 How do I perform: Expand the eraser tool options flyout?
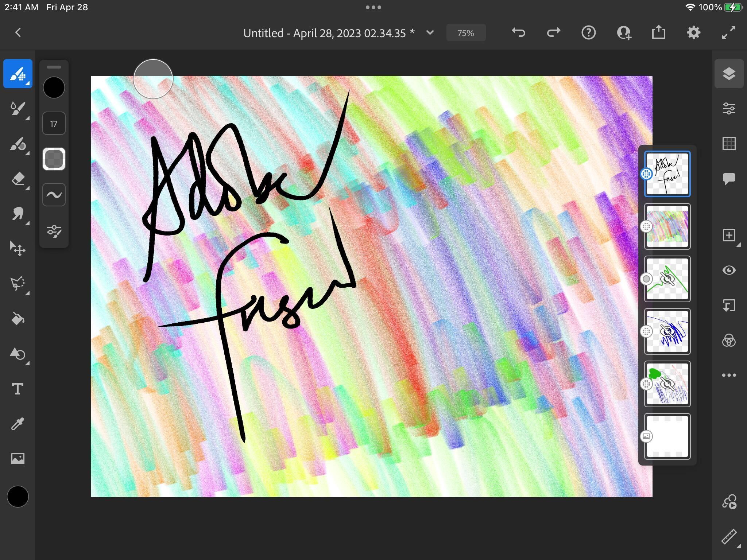27,188
